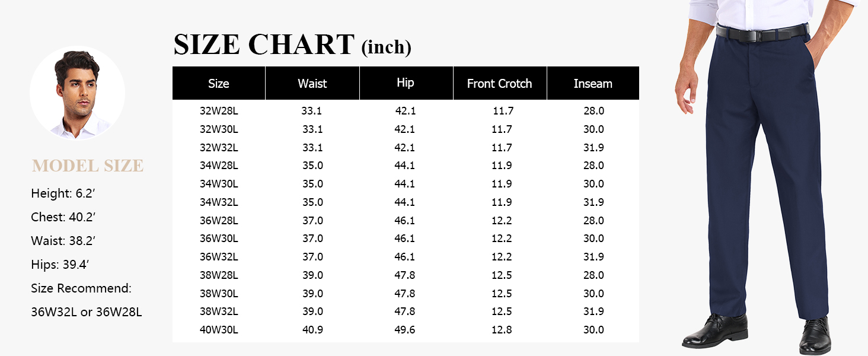The image size is (868, 356).
Task: Click the 38W32L size row label
Action: pos(219,311)
